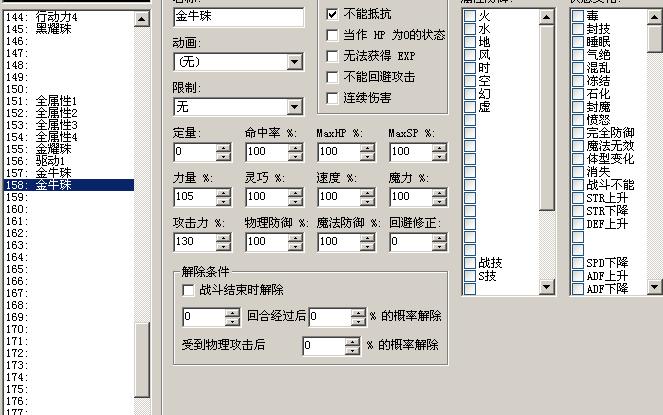Check the 战技 attribute checkbox
Image resolution: width=663 pixels, height=415 pixels.
coord(470,263)
